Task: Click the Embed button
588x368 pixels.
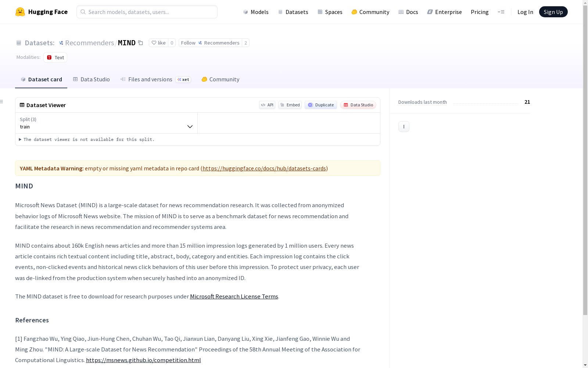Action: pyautogui.click(x=290, y=105)
